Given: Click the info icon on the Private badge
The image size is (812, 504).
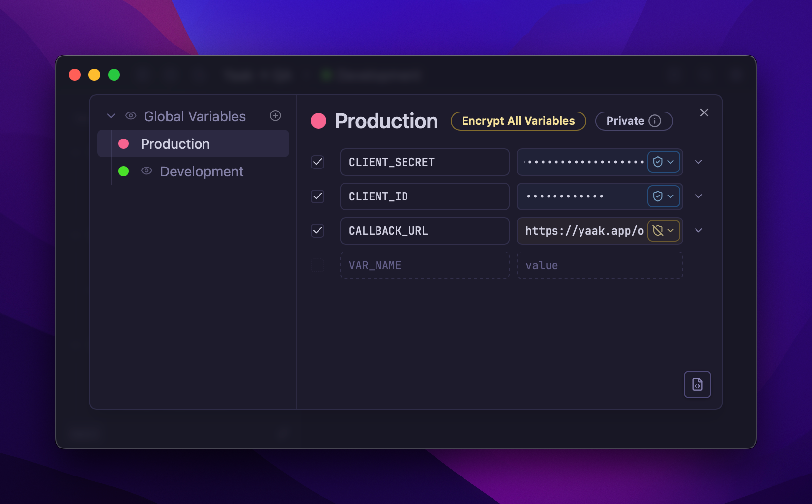Looking at the screenshot, I should pos(655,121).
